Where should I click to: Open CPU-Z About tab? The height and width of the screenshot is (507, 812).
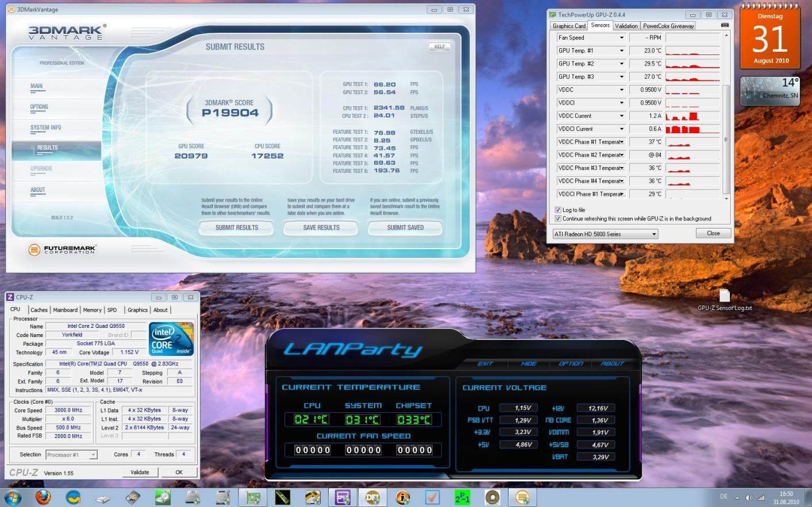pos(160,310)
